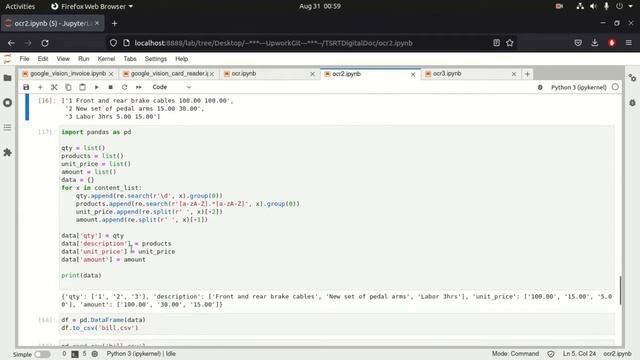
Task: Open the file browser sidebar
Action: 7,78
